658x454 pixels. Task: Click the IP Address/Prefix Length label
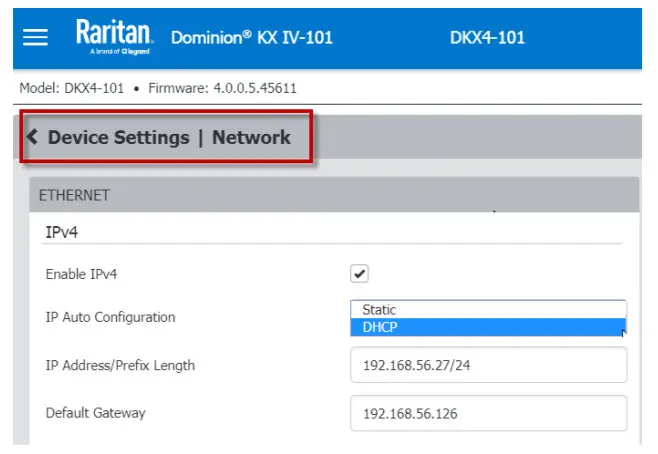point(120,365)
